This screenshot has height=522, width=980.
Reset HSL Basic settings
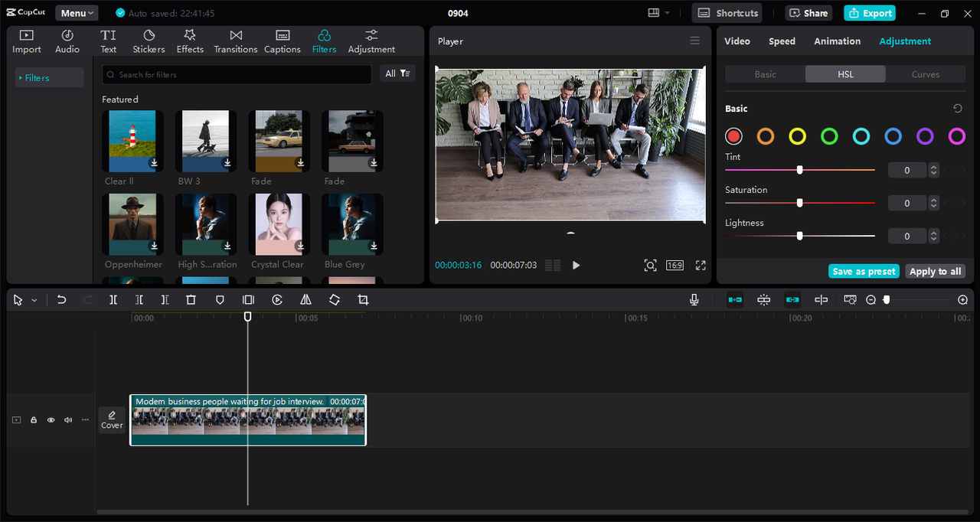point(957,109)
